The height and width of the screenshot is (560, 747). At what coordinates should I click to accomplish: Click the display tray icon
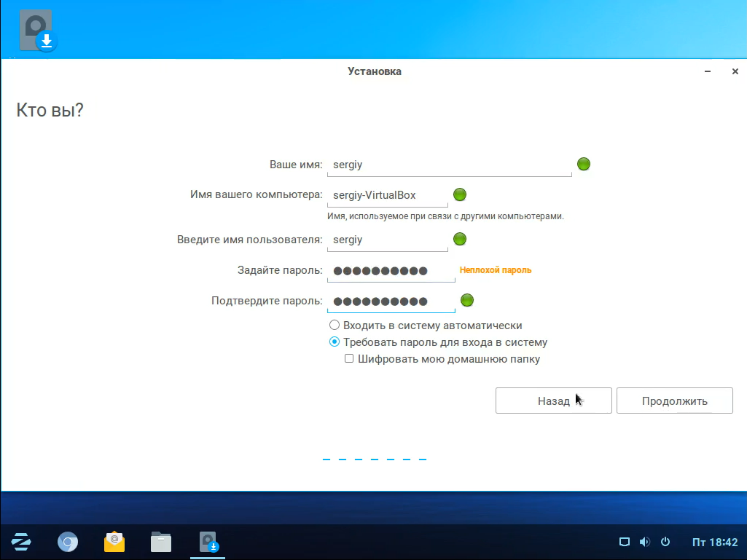tap(624, 542)
